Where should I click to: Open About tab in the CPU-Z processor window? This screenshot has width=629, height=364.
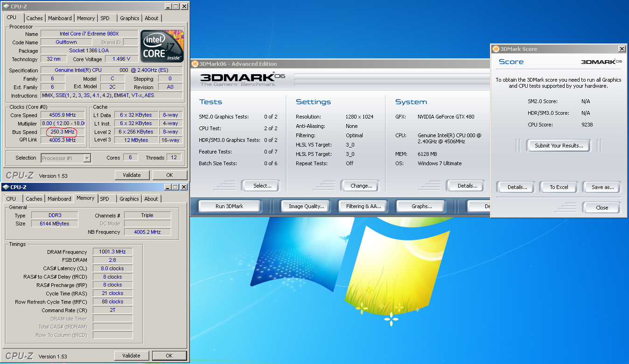[152, 18]
